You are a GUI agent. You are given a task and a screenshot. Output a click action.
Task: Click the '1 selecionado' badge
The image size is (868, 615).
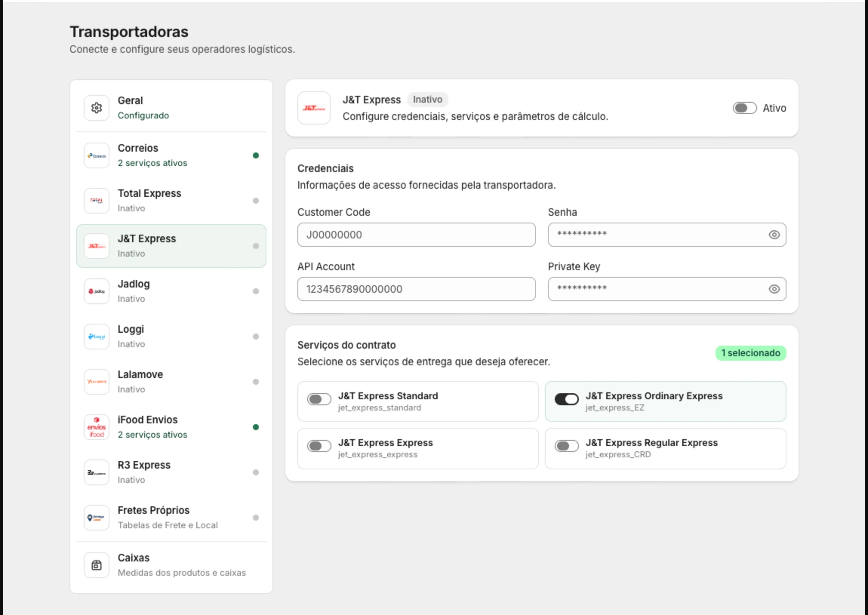750,353
